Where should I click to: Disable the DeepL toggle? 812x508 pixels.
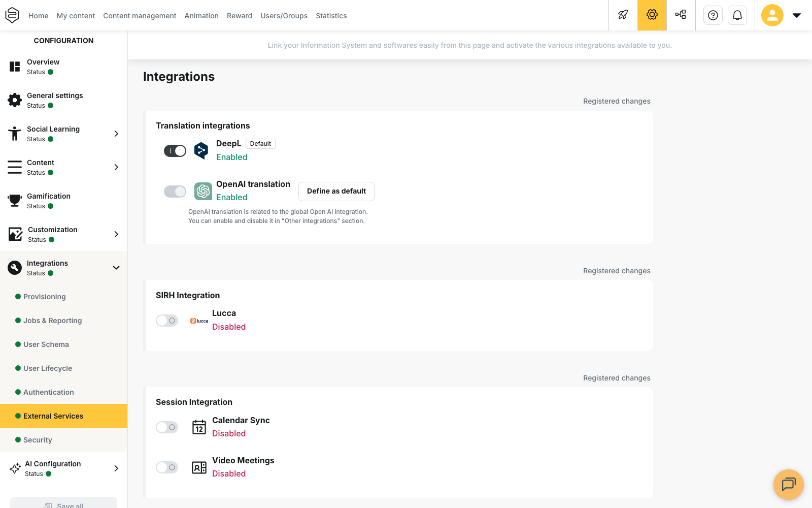175,151
